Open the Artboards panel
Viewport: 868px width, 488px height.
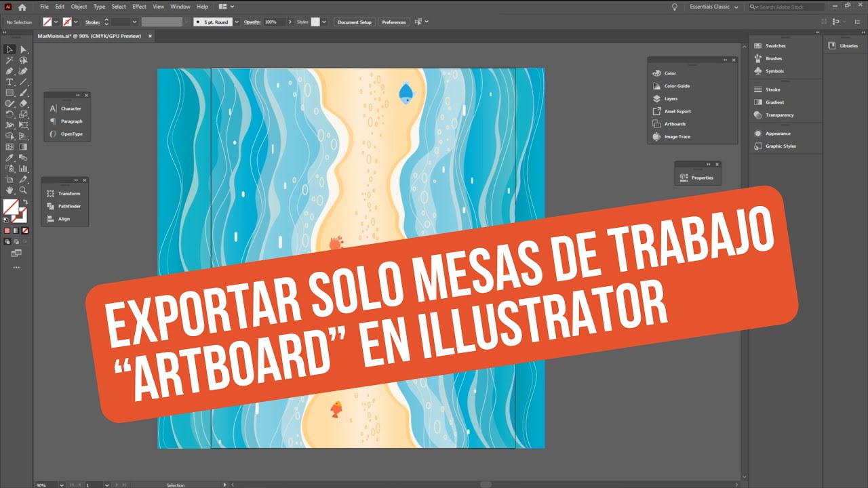pyautogui.click(x=669, y=124)
